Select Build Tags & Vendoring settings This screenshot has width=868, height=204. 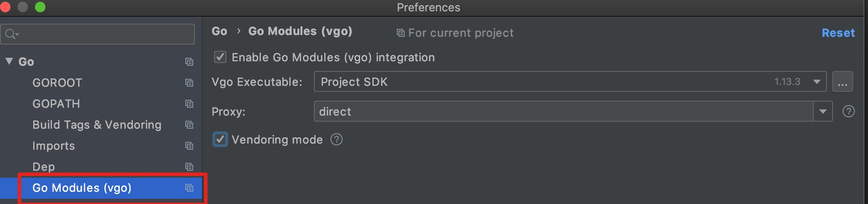tap(97, 125)
